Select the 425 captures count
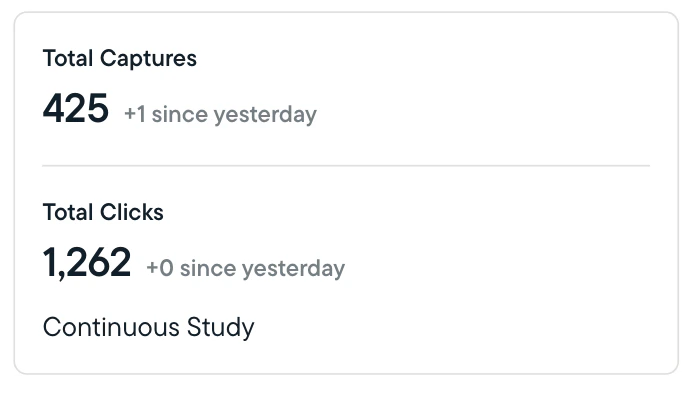 point(75,108)
